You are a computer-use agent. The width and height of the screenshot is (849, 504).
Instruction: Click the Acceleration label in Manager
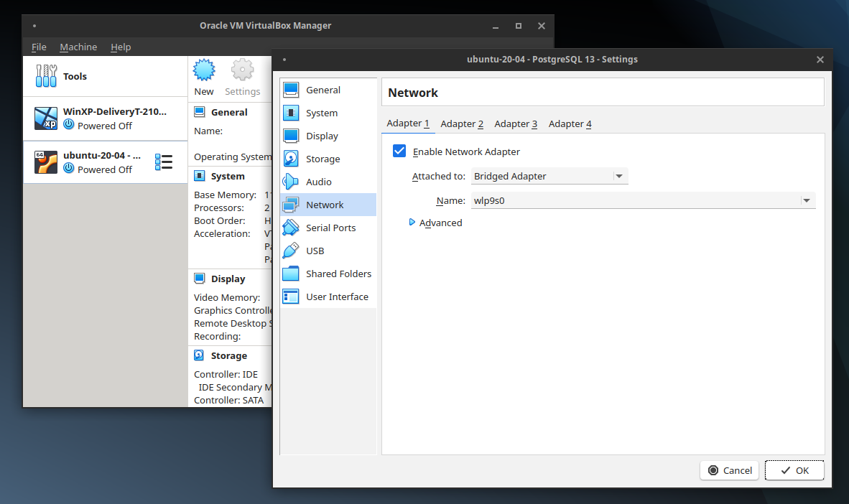(222, 234)
